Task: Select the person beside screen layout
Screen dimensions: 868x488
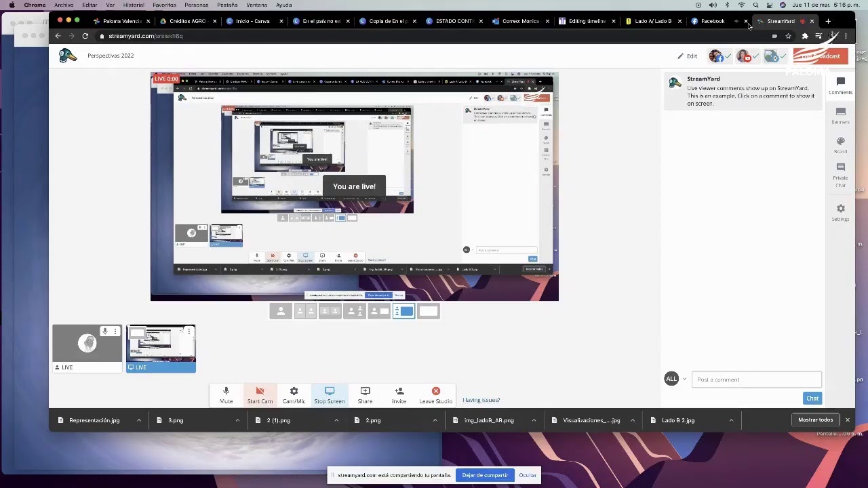Action: (378, 311)
